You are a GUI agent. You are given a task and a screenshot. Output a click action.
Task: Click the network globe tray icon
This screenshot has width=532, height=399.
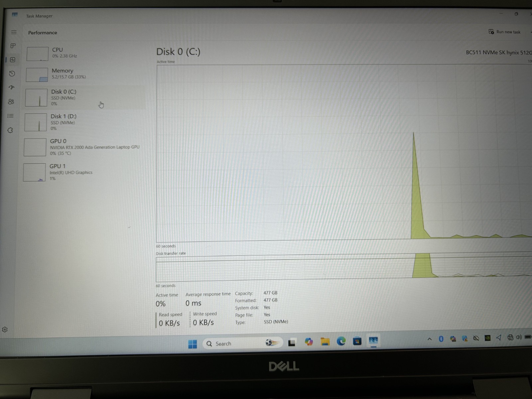510,337
